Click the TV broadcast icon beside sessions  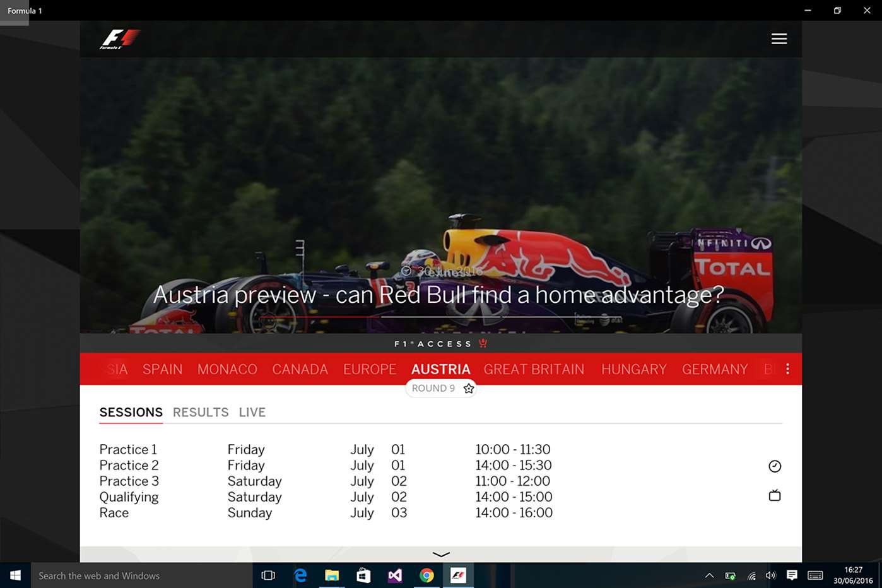point(775,495)
